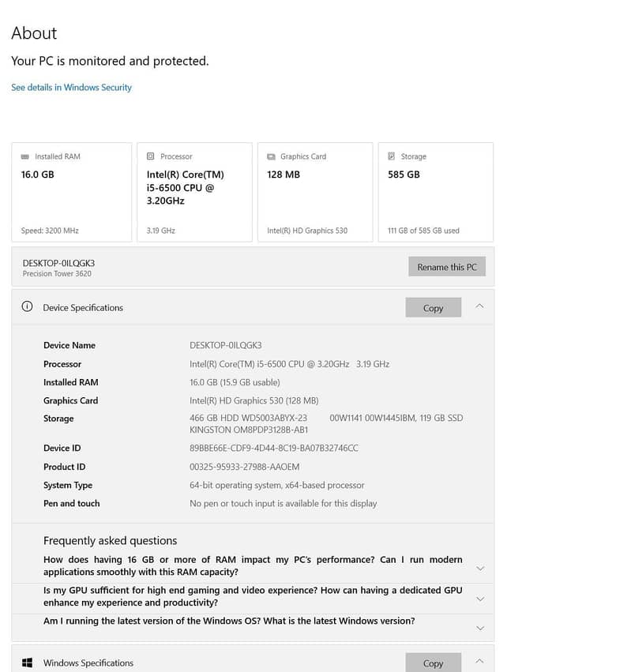Screen dimensions: 631x672
Task: Select the Installed RAM 16.0 GB card
Action: [72, 193]
